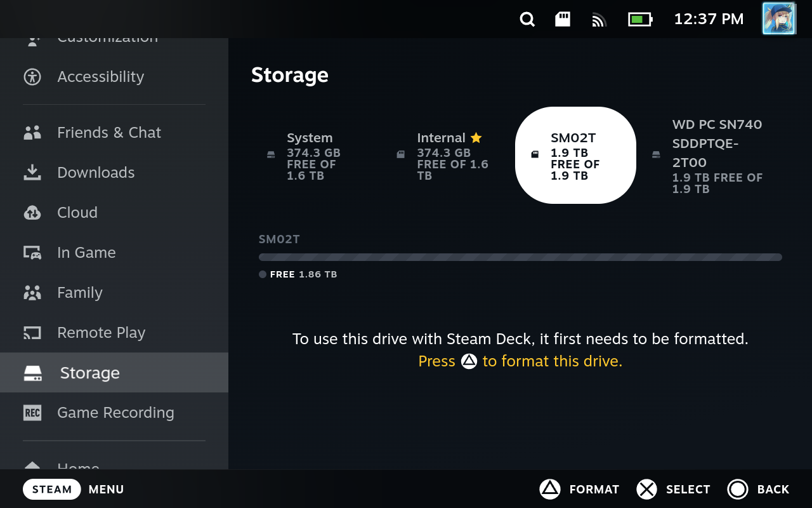Click the SD card status icon
The width and height of the screenshot is (812, 508).
tap(563, 19)
